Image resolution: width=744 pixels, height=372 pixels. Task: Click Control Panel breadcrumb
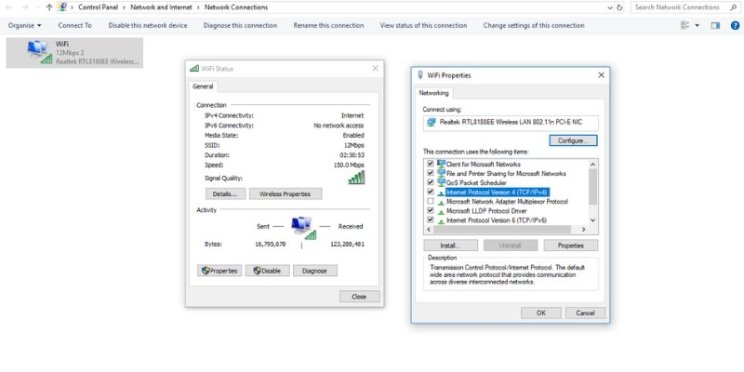(x=98, y=7)
